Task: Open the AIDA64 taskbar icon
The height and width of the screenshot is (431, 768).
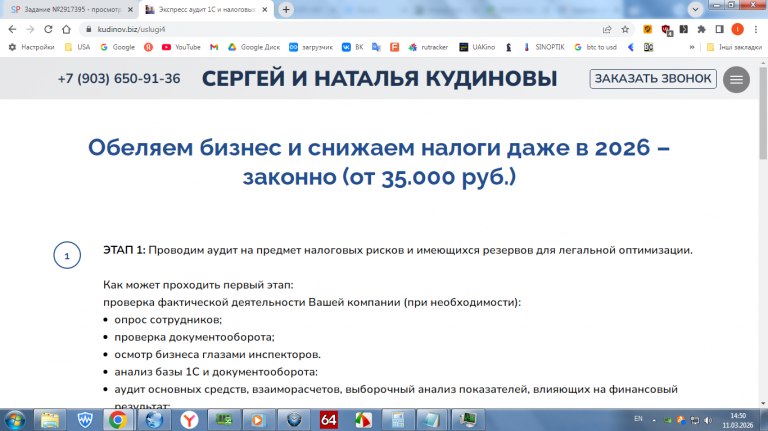Action: [328, 420]
